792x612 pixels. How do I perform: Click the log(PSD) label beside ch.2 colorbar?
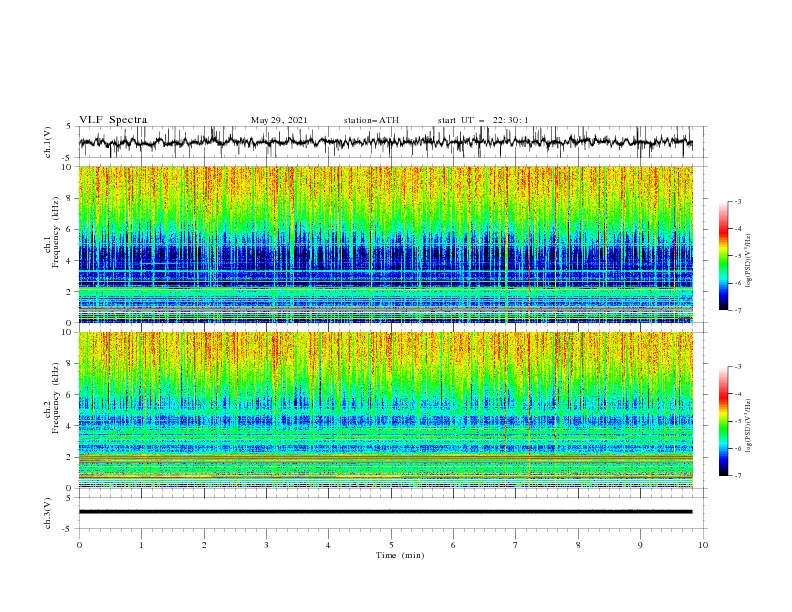click(749, 426)
